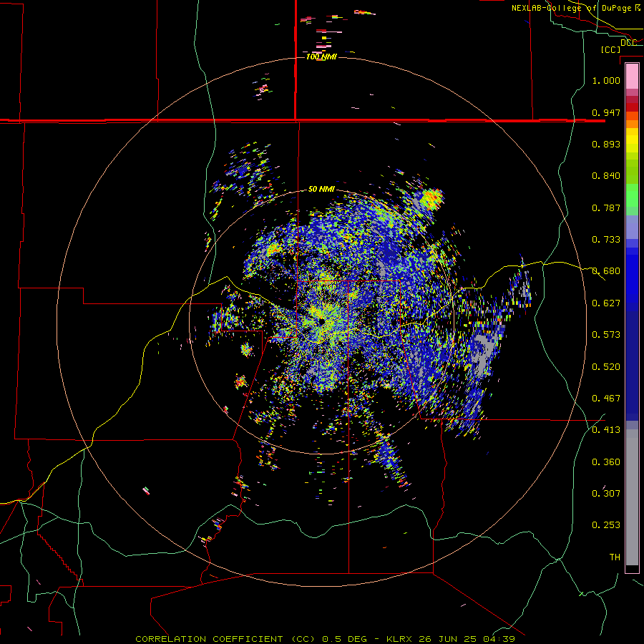Click the yellow-red echo cell northeast near 50 NMI ring
This screenshot has width=644, height=644.
[431, 199]
